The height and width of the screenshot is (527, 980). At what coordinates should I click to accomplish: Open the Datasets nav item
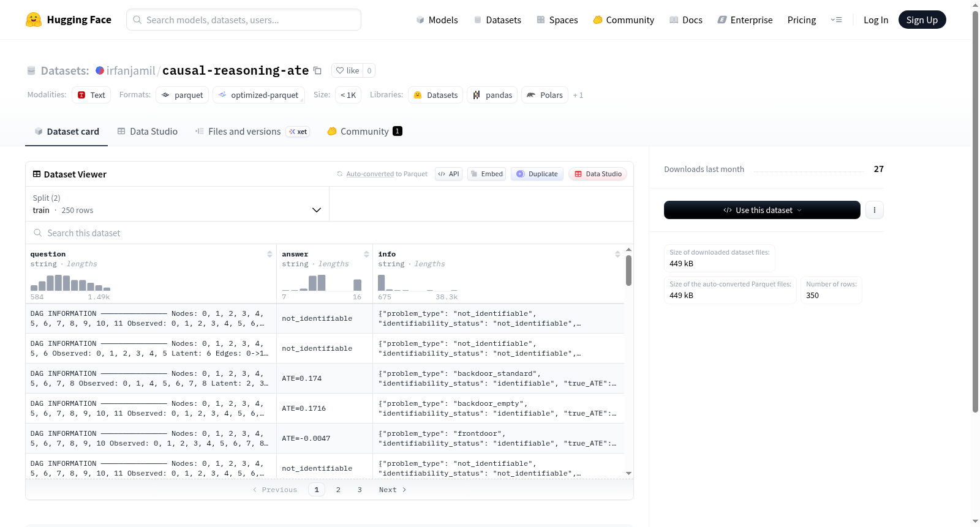[x=497, y=20]
